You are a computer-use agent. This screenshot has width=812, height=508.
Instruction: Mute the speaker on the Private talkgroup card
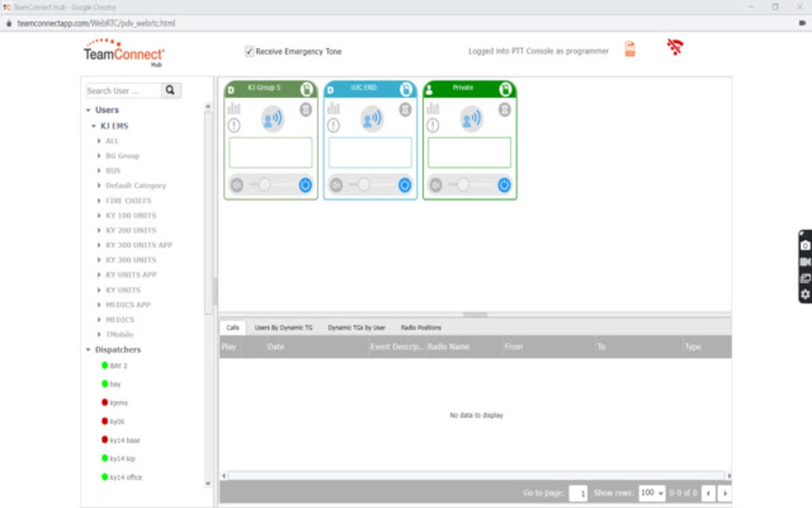(434, 185)
